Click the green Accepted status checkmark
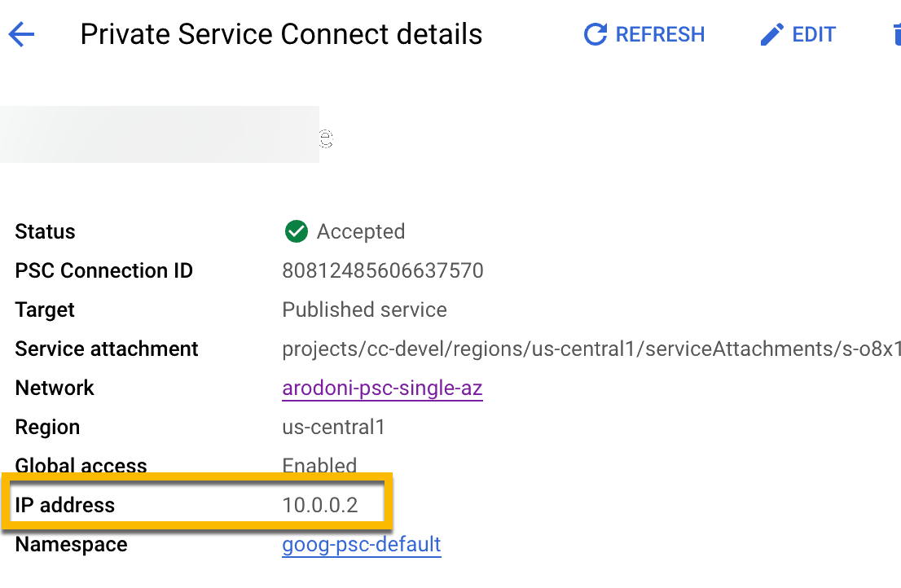901x588 pixels. click(x=296, y=231)
